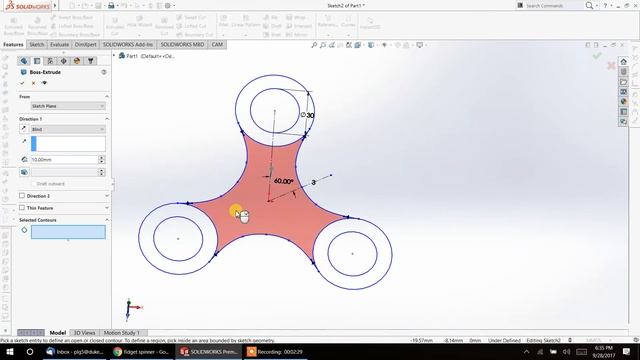Open the PropertyManager tab icon
Viewport: 640px width, 360px height.
point(37,61)
